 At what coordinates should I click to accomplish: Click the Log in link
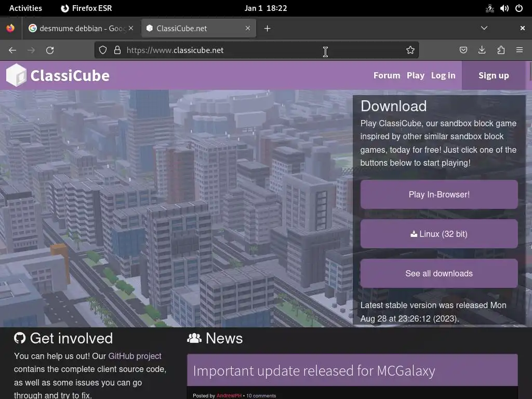click(x=443, y=75)
